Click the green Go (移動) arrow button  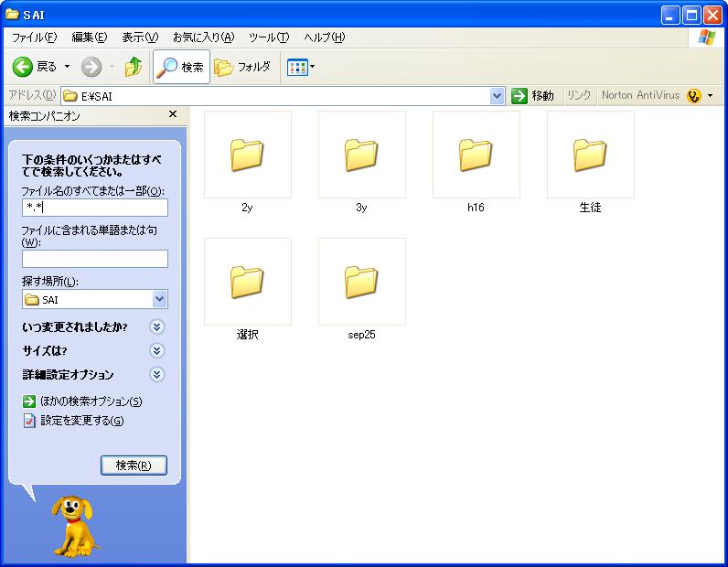coord(519,95)
